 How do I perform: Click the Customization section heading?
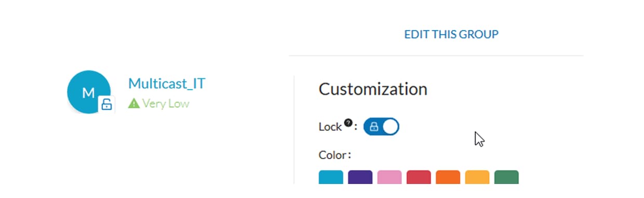click(373, 89)
